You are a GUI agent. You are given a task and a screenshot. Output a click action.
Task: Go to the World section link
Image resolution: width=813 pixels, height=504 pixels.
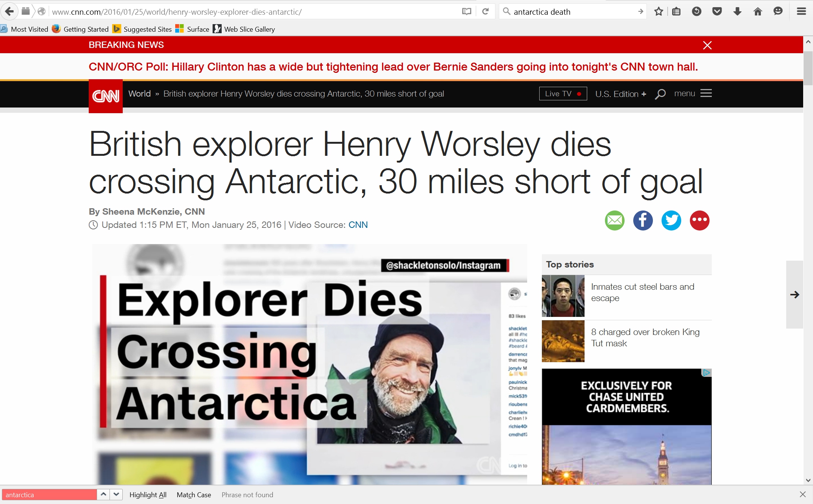(139, 94)
